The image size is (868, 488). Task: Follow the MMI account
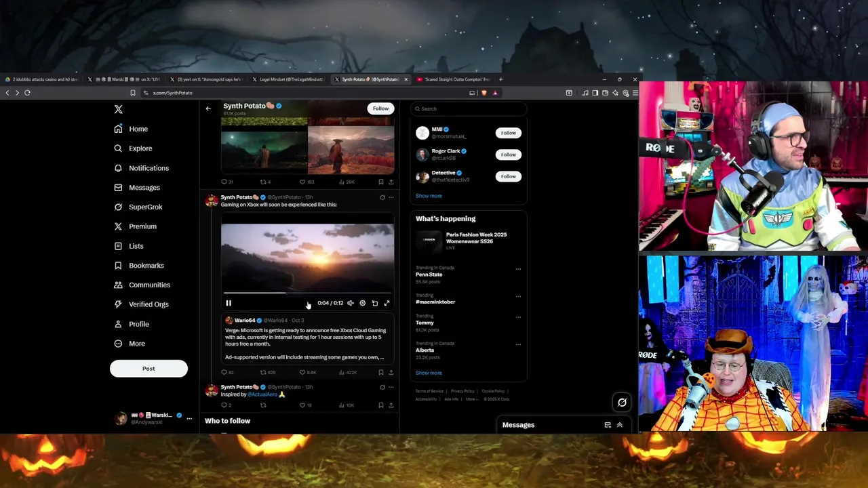508,133
